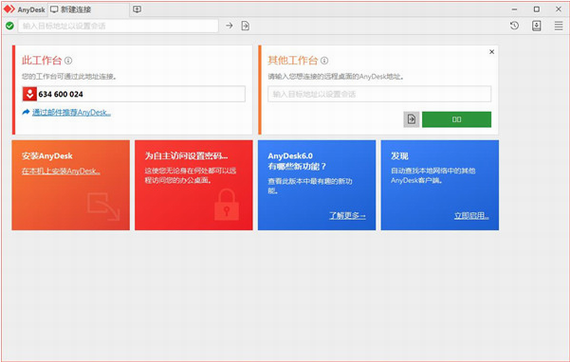Open the address book icon in top toolbar

(537, 26)
